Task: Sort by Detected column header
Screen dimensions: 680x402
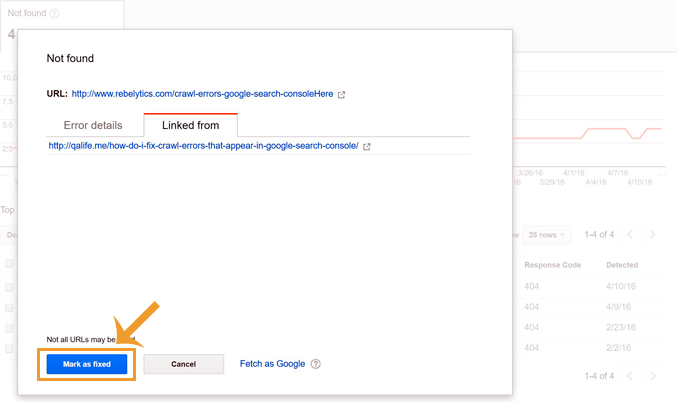Action: click(x=622, y=265)
